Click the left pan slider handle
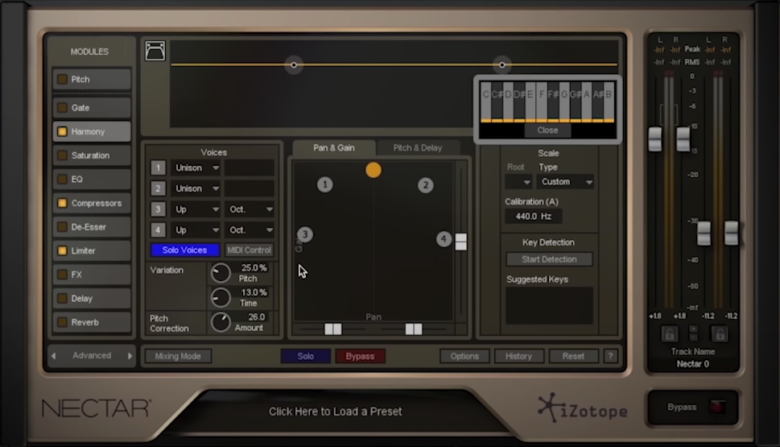Image resolution: width=780 pixels, height=447 pixels. click(x=333, y=329)
